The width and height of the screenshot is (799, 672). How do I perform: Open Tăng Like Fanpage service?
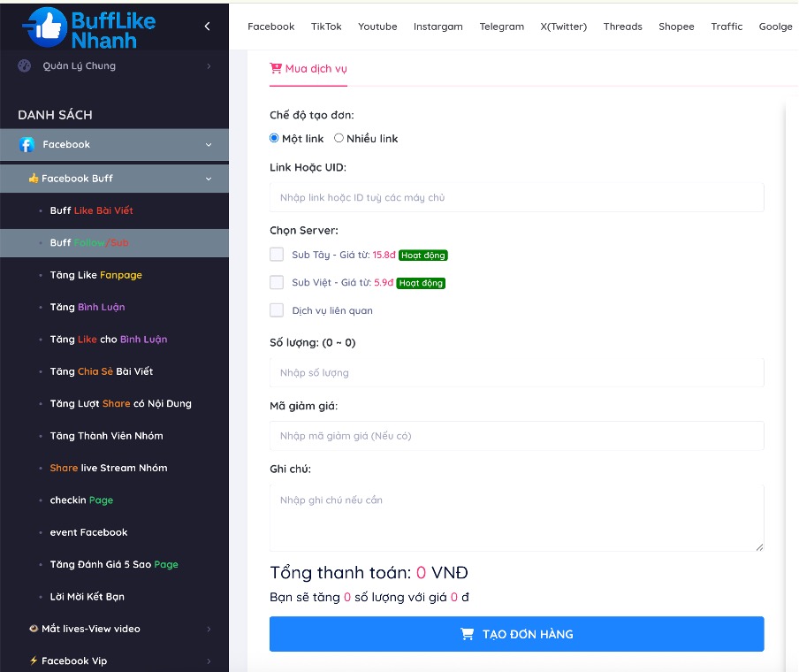click(x=95, y=275)
